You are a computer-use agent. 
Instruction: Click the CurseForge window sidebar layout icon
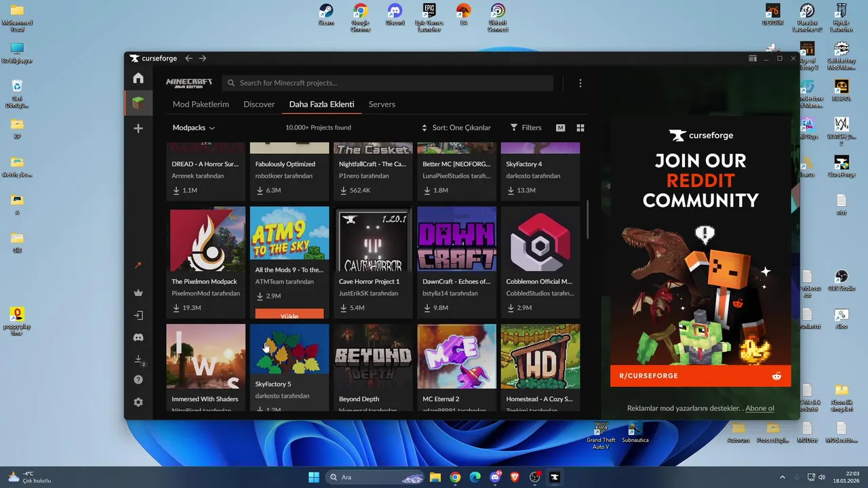(753, 58)
